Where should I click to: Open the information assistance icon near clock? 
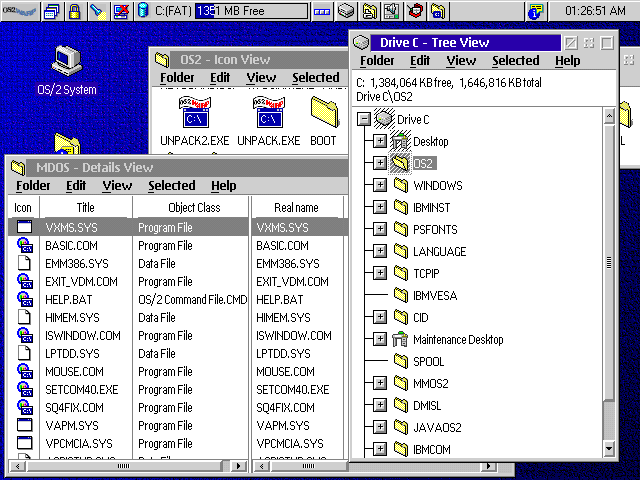[x=536, y=11]
